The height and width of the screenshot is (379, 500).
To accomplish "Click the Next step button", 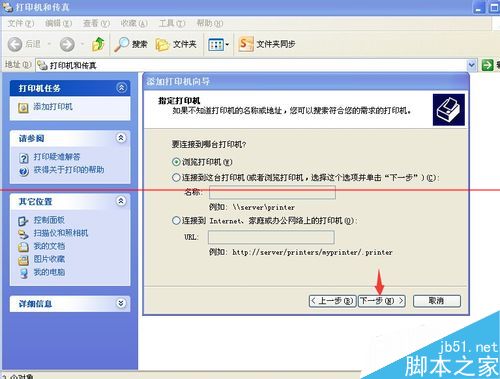I will click(x=382, y=301).
